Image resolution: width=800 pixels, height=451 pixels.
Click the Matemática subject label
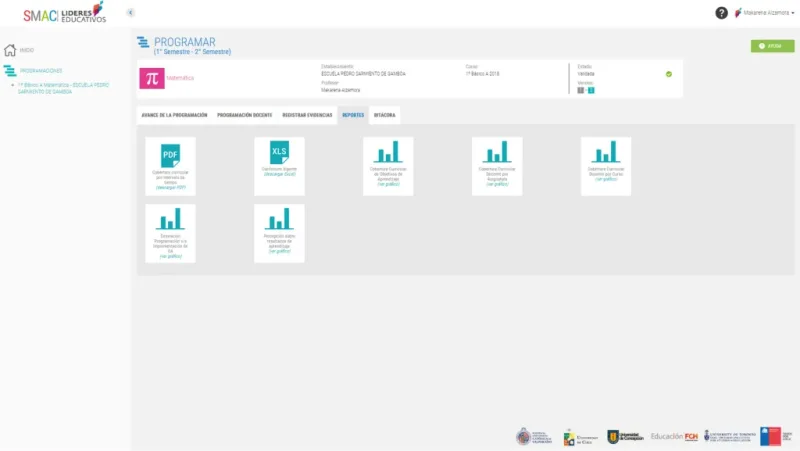[180, 78]
